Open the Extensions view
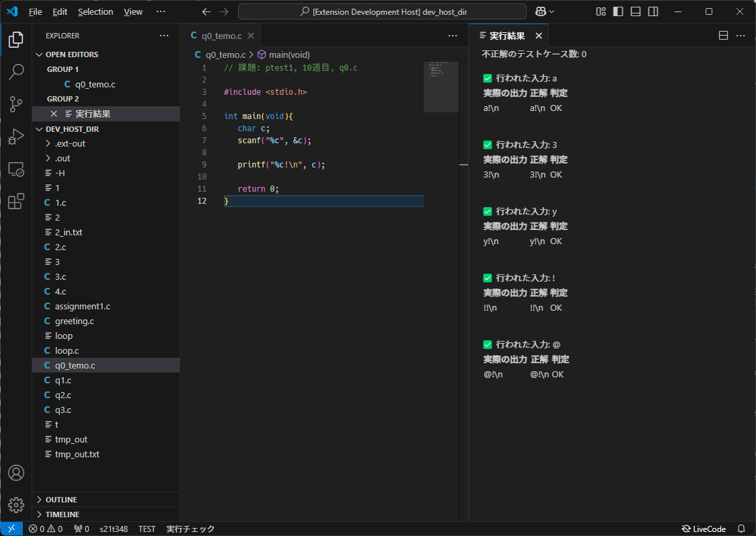The width and height of the screenshot is (756, 536). (x=16, y=201)
